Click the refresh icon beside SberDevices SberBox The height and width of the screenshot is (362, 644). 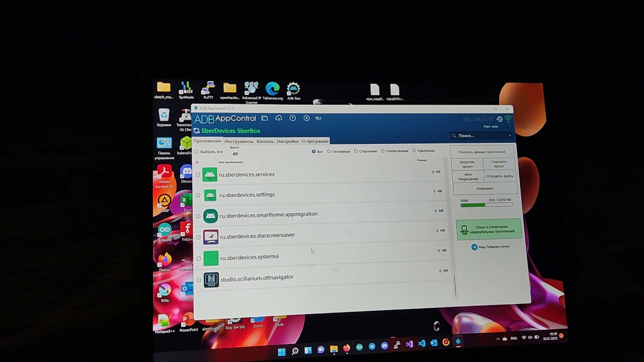tap(197, 131)
